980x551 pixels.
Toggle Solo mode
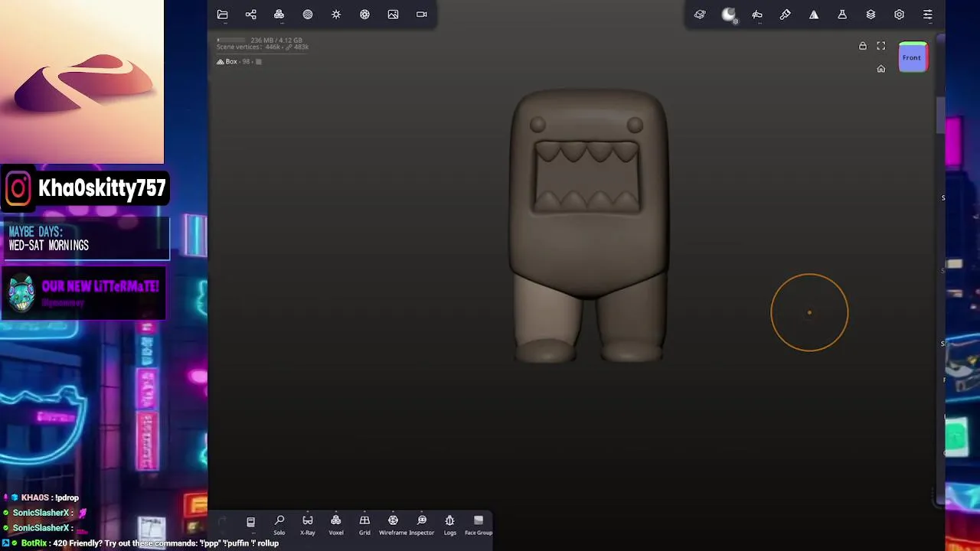pos(279,524)
